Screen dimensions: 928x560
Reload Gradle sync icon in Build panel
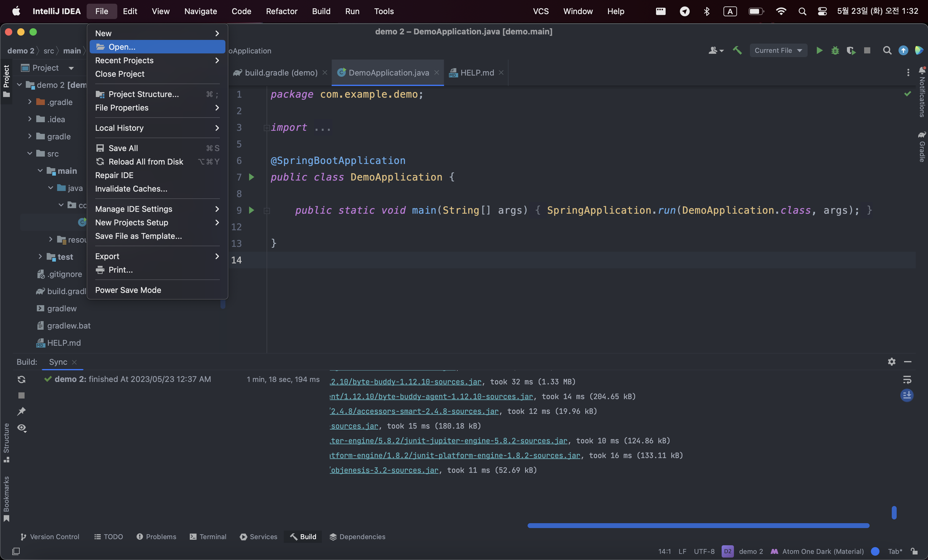tap(21, 379)
